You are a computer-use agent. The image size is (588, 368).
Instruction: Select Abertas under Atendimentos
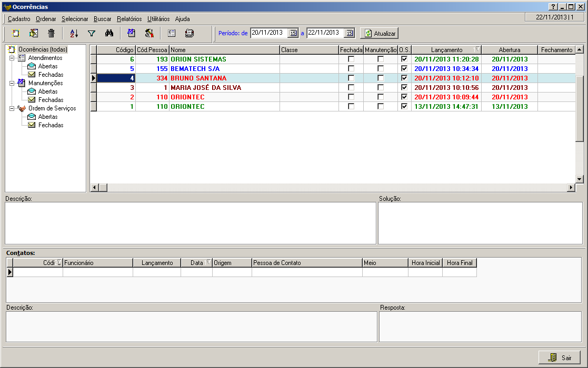(48, 66)
